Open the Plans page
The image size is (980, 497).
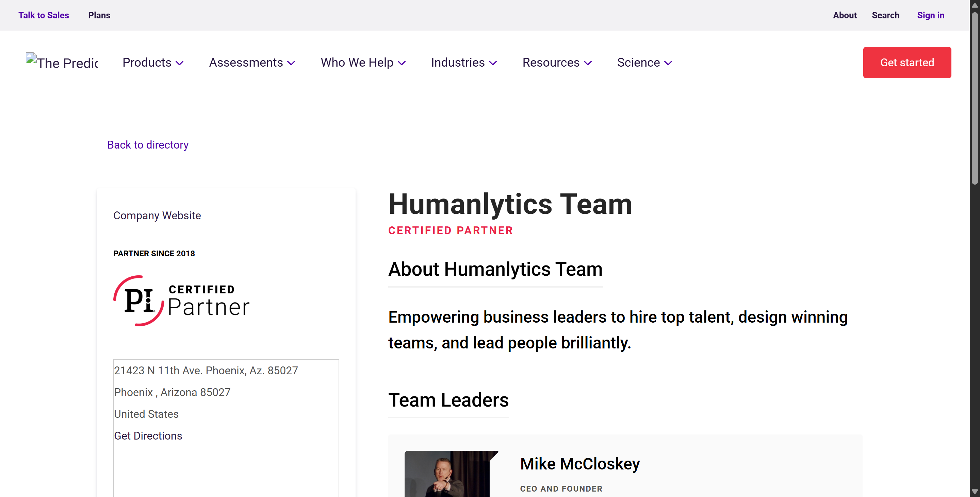point(99,15)
